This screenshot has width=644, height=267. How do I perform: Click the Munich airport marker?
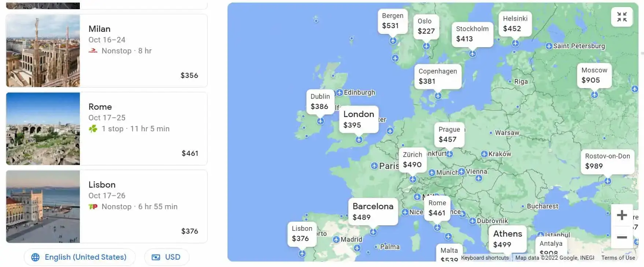click(432, 173)
